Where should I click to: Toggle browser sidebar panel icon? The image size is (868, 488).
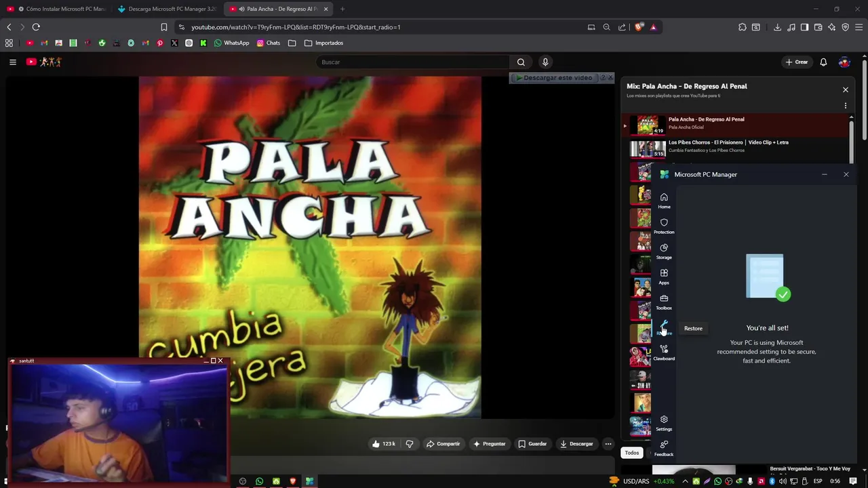click(x=804, y=27)
